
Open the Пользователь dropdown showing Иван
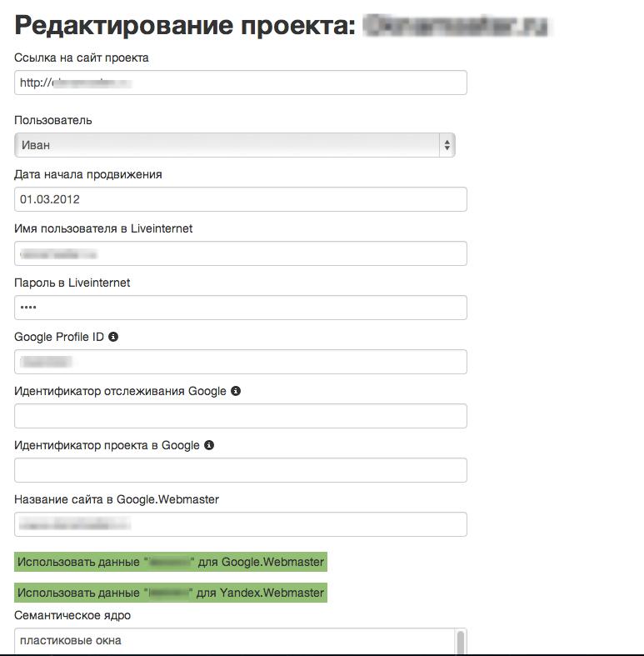click(235, 145)
